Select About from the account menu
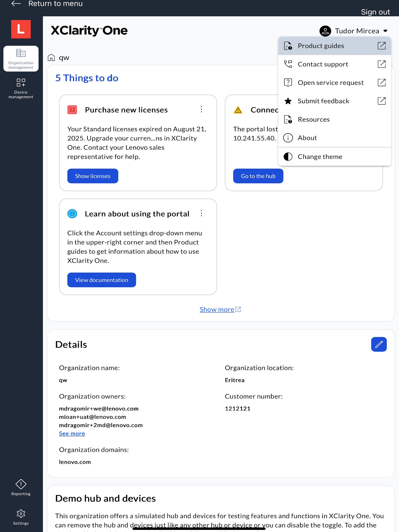The image size is (399, 532). (x=335, y=138)
